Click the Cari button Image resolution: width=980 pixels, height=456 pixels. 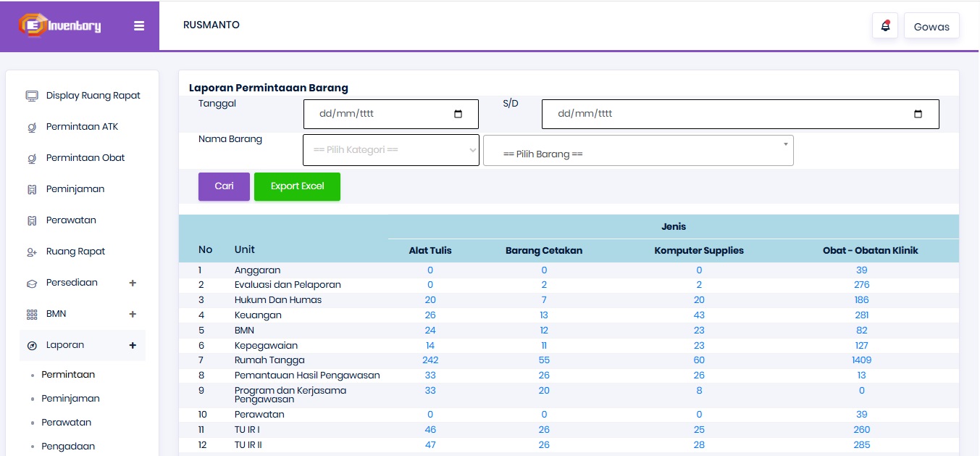click(224, 186)
